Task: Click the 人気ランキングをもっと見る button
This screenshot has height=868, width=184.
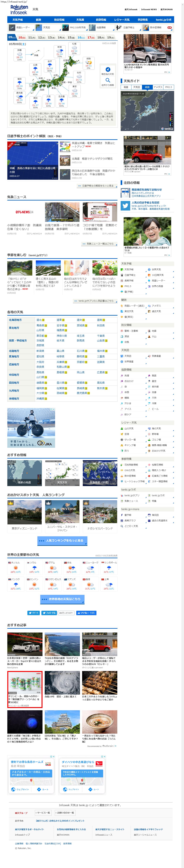Action: click(x=62, y=540)
